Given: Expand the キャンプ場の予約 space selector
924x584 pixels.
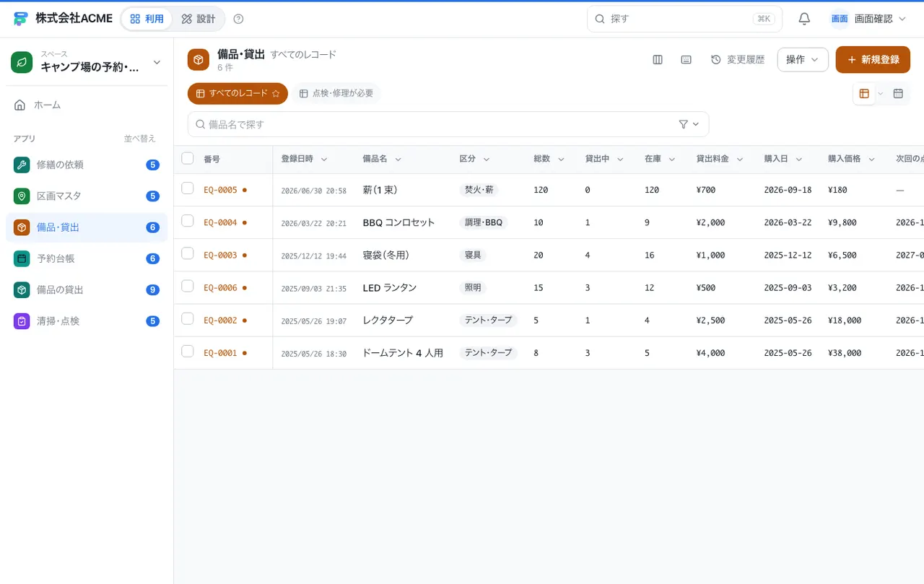Looking at the screenshot, I should (87, 63).
